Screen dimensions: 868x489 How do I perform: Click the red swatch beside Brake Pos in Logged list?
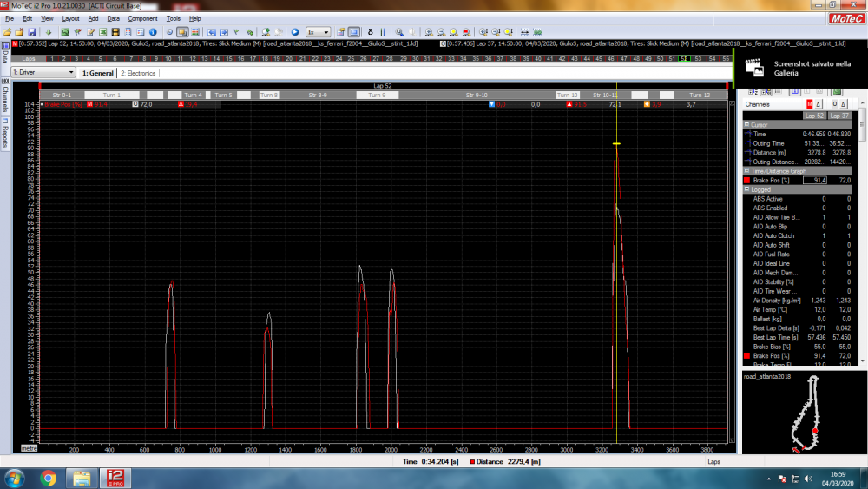pos(746,356)
